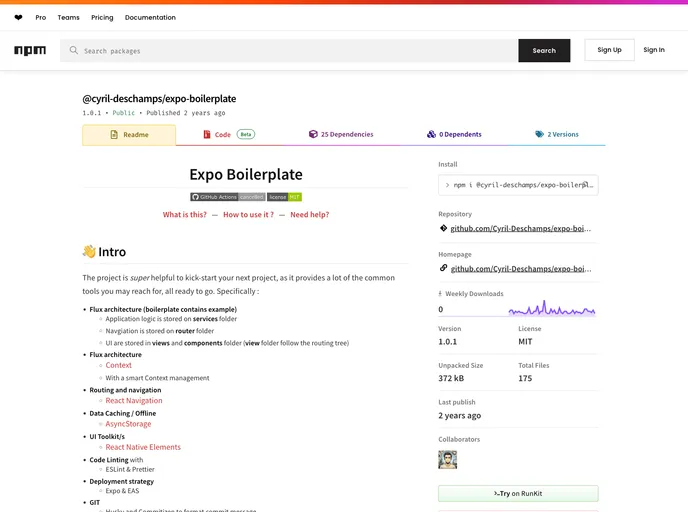Follow the 'Need help?' link

309,215
